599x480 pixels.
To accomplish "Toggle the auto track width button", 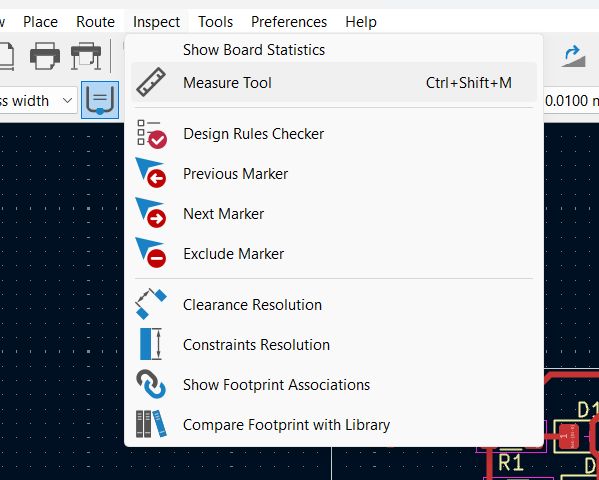I will [100, 100].
